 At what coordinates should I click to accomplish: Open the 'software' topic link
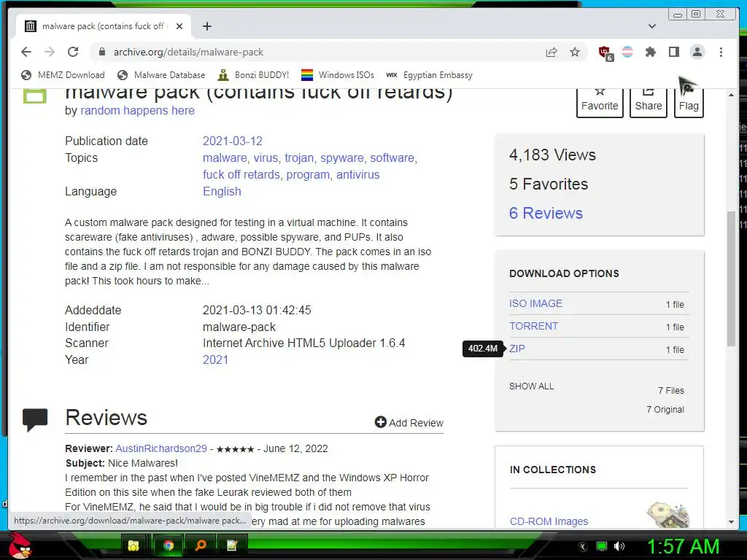[392, 157]
